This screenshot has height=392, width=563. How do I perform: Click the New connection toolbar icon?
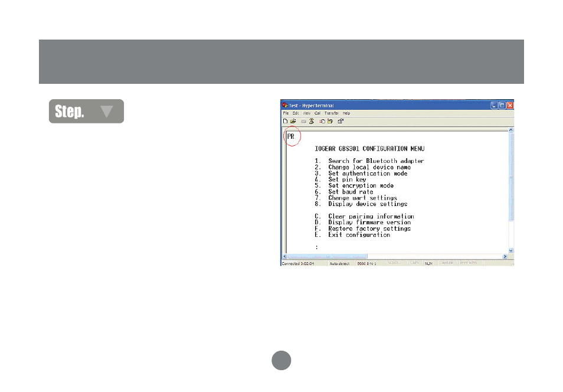tap(286, 122)
